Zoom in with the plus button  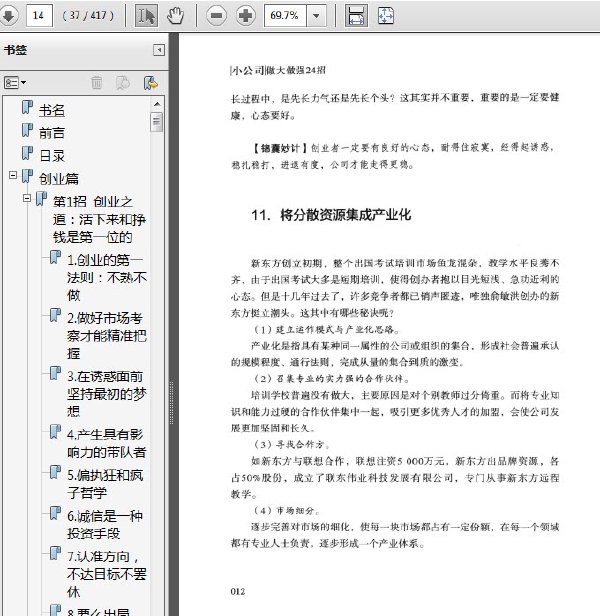point(246,16)
